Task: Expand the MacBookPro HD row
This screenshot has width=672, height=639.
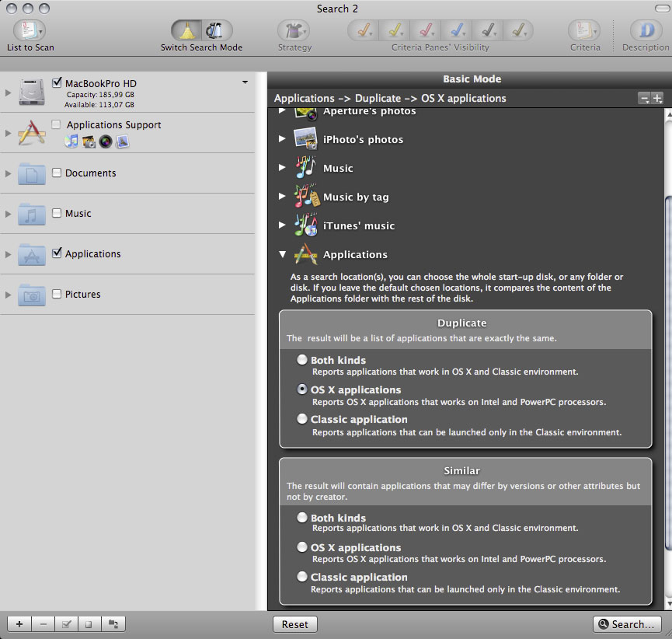Action: point(8,93)
